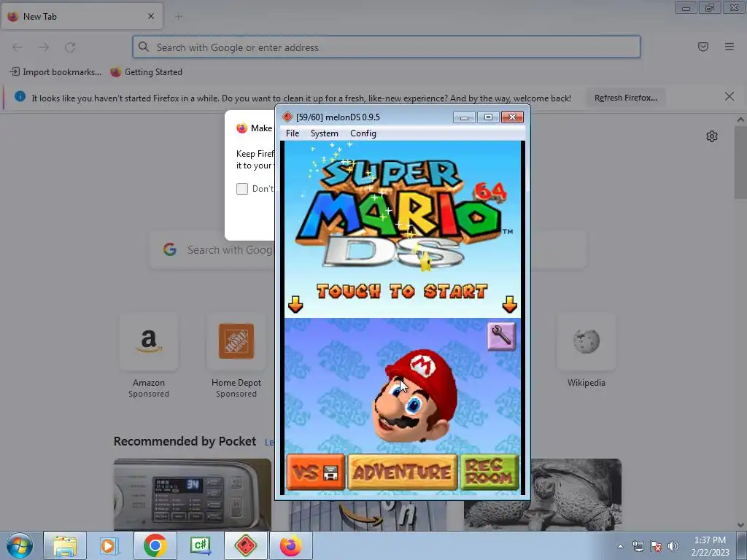Open the washing machine Pocket story

pyautogui.click(x=193, y=494)
